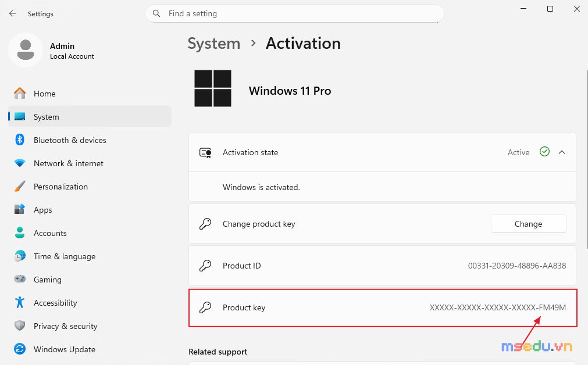Go back to System breadcrumb
Screen dimensions: 588x365
click(x=214, y=44)
